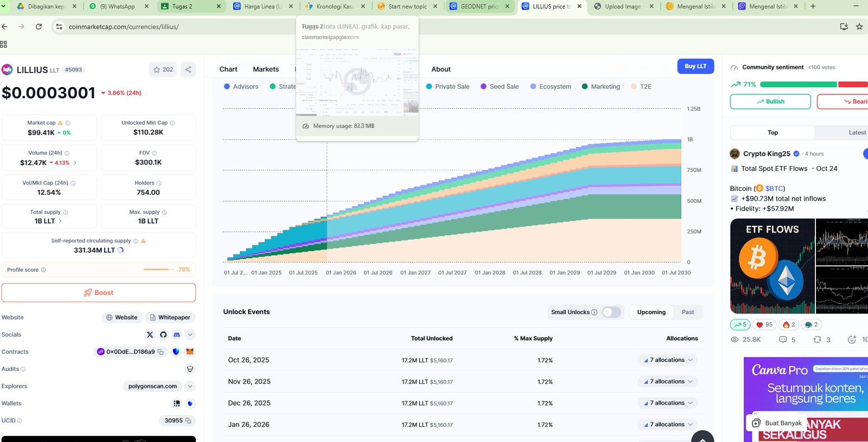This screenshot has height=442, width=868.
Task: Copy the UCID 30955 value
Action: click(188, 421)
